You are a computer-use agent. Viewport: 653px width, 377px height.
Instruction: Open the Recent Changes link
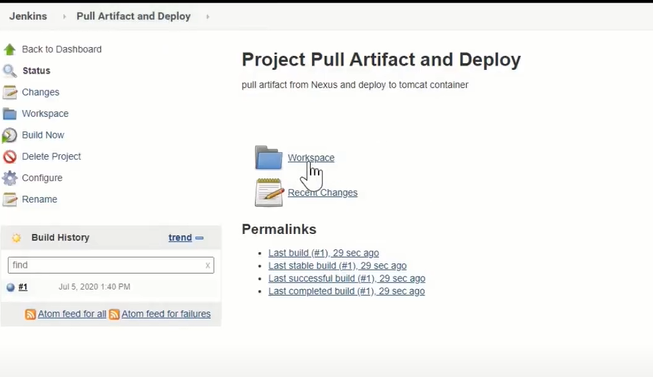[323, 192]
